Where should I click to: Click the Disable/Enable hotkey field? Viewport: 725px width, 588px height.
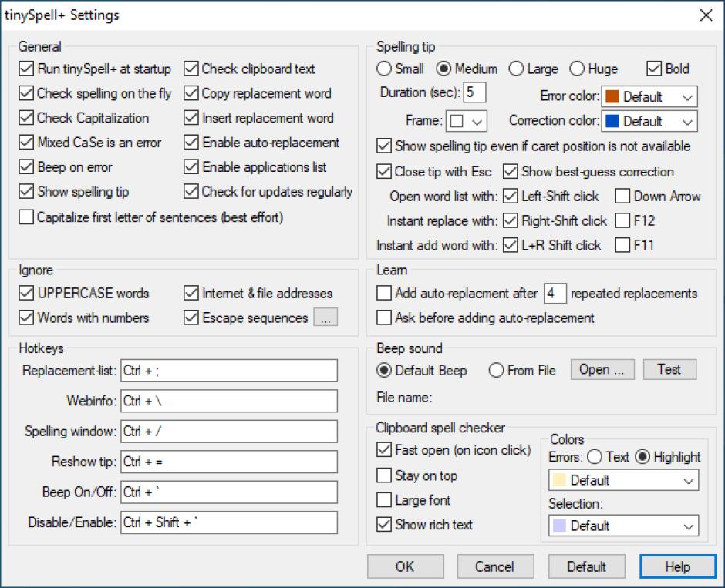(x=229, y=522)
